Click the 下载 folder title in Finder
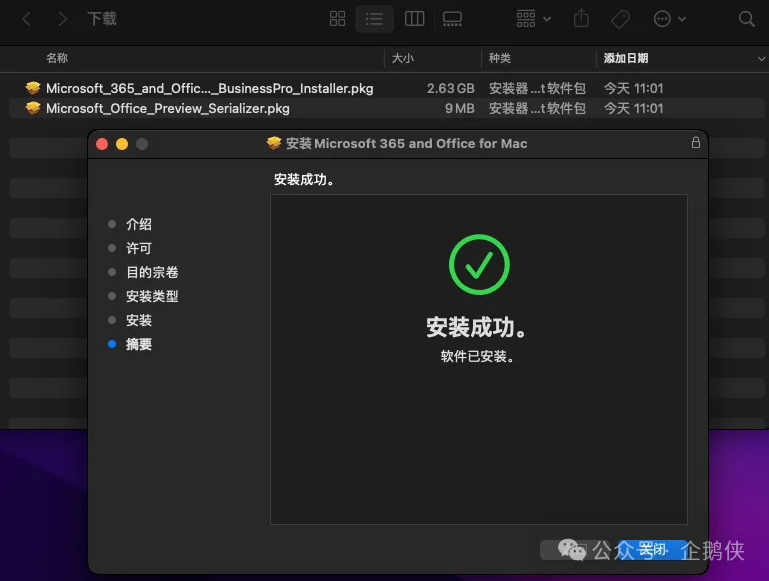Viewport: 769px width, 581px height. tap(102, 19)
